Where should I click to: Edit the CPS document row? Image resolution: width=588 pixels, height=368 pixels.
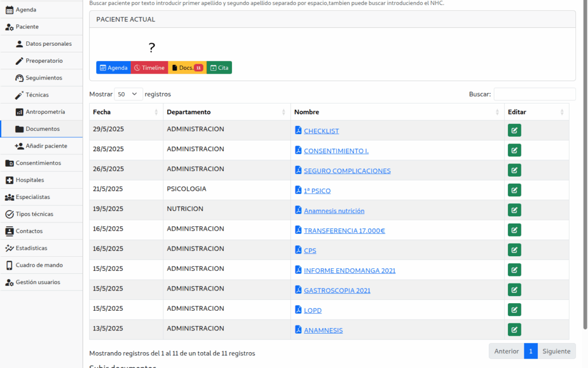click(x=514, y=250)
